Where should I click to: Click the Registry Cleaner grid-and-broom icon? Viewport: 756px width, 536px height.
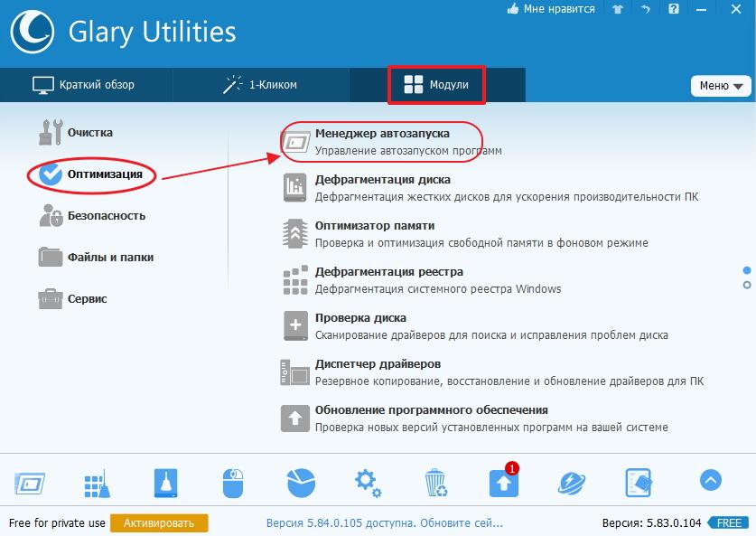coord(98,483)
